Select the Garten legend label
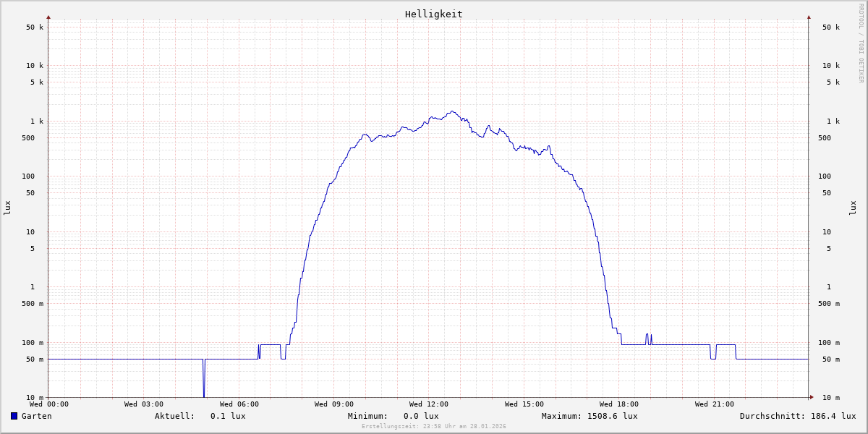This screenshot has width=868, height=434. [x=36, y=416]
